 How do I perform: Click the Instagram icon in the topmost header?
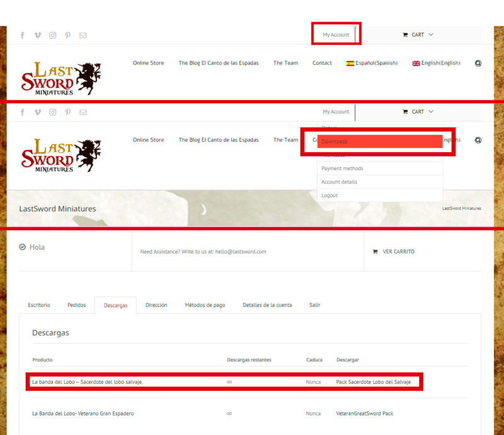pyautogui.click(x=53, y=35)
